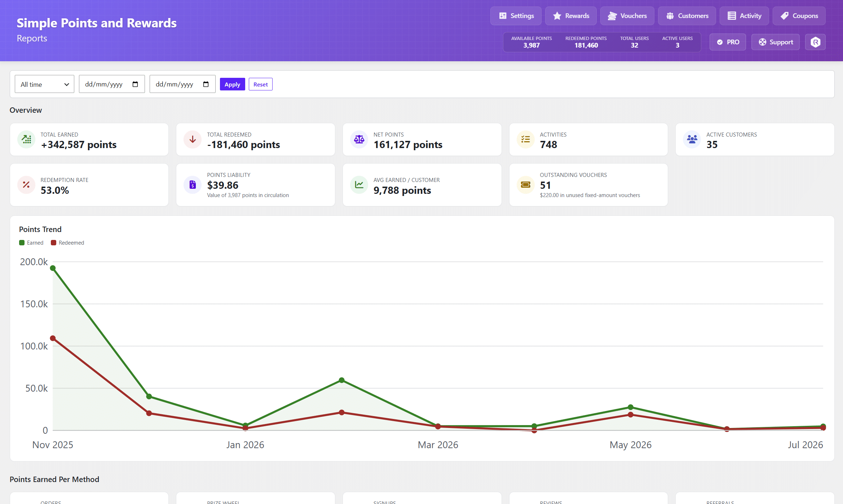
Task: Click the Support lifebuoy icon
Action: click(x=762, y=42)
